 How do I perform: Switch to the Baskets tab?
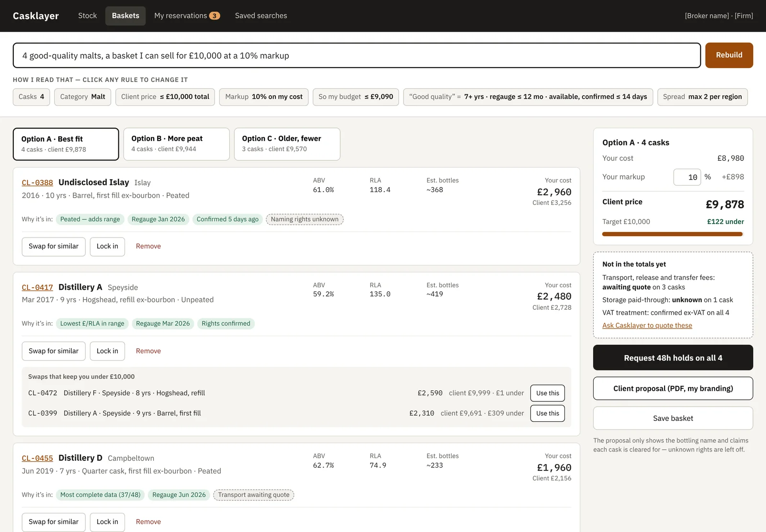point(125,16)
